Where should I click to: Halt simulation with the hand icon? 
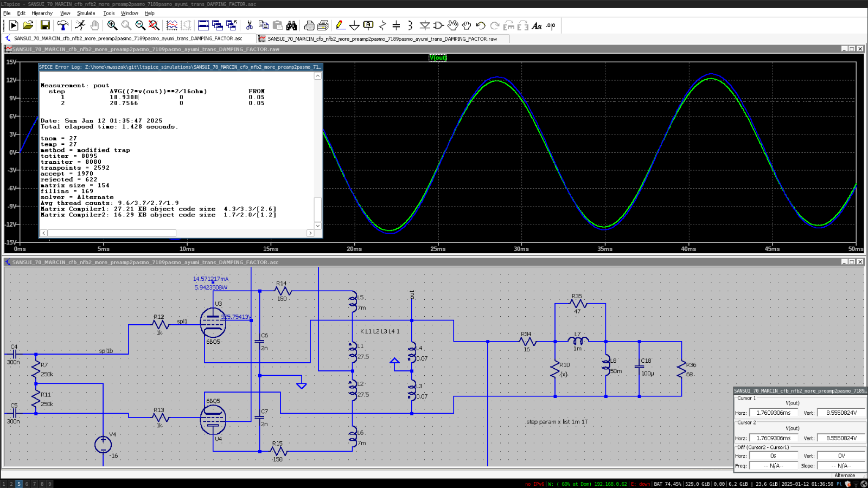tap(94, 25)
